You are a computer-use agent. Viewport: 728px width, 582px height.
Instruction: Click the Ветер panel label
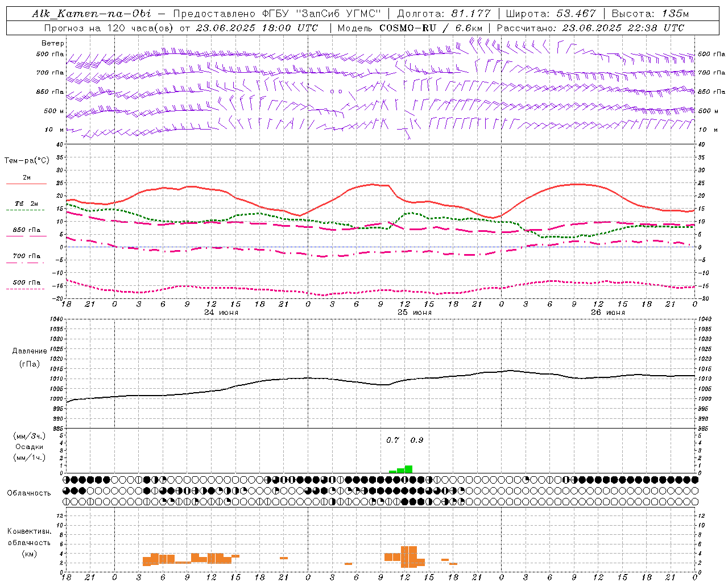tap(53, 43)
